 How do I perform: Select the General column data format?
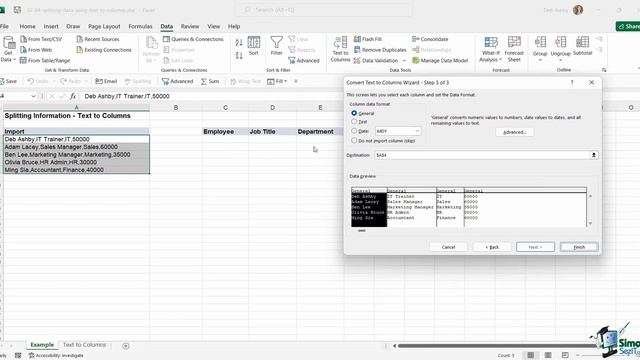click(354, 113)
